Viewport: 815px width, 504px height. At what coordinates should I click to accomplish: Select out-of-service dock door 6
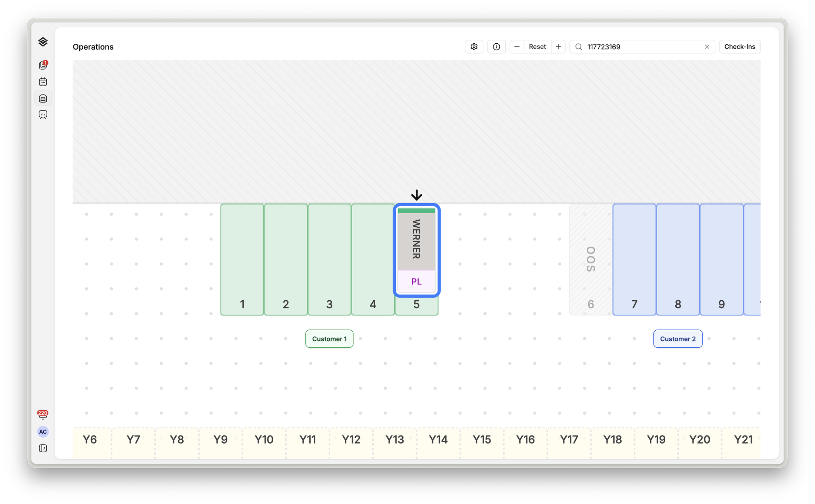(591, 260)
